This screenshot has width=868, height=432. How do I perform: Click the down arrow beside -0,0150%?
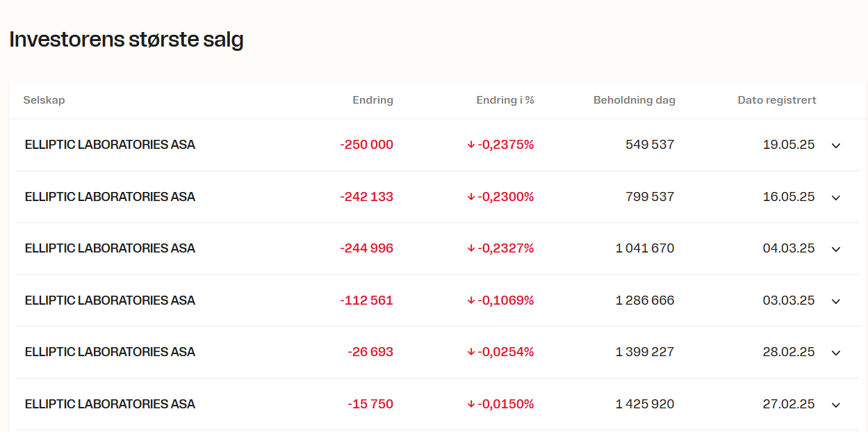point(471,404)
